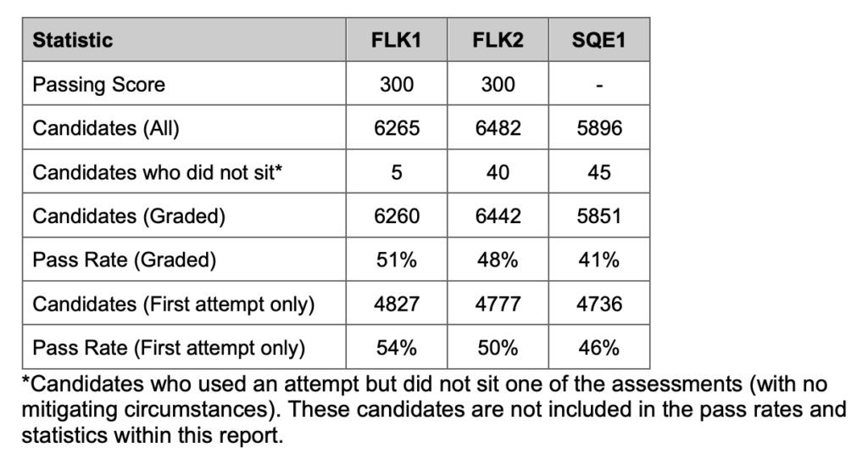Viewport: 868px width, 459px height.
Task: Click the FLK2 column header
Action: point(498,41)
